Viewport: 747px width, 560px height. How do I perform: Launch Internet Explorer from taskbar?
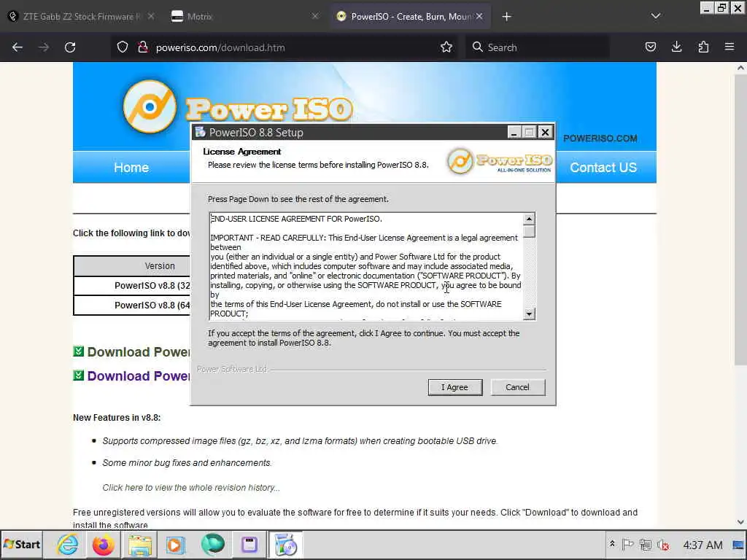click(67, 545)
